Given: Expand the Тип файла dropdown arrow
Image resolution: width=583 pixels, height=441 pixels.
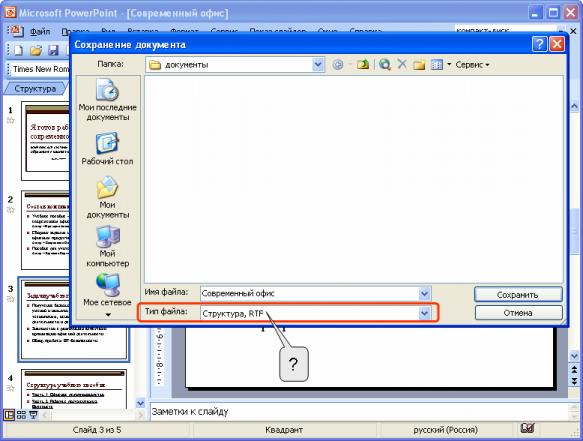Looking at the screenshot, I should 425,313.
